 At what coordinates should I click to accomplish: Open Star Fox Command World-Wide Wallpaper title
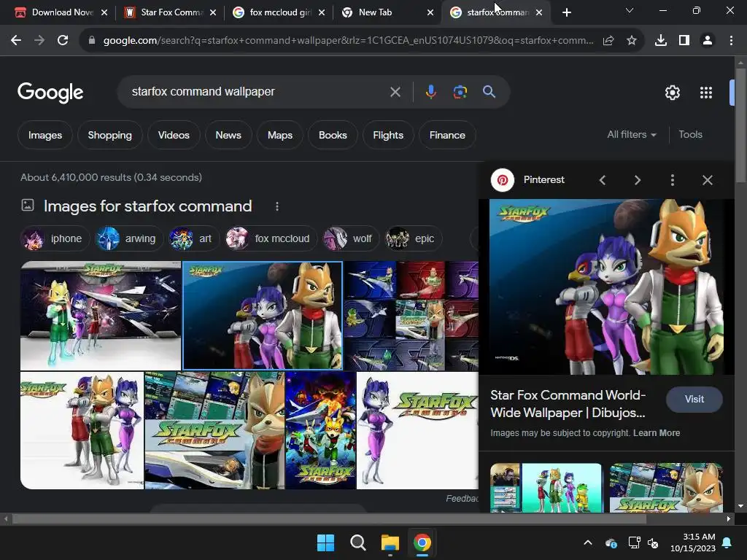tap(568, 404)
